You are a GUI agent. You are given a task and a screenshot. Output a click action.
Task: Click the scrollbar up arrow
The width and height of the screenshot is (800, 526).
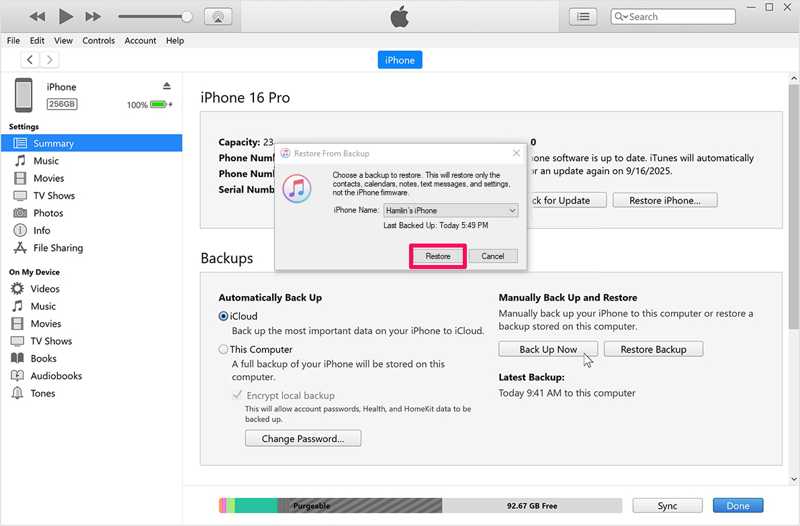[x=793, y=79]
